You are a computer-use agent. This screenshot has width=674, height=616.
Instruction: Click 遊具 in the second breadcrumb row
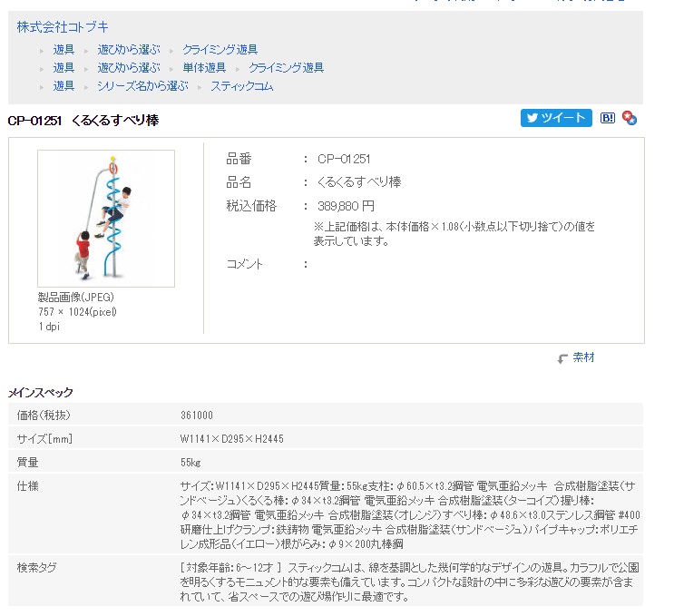(63, 68)
